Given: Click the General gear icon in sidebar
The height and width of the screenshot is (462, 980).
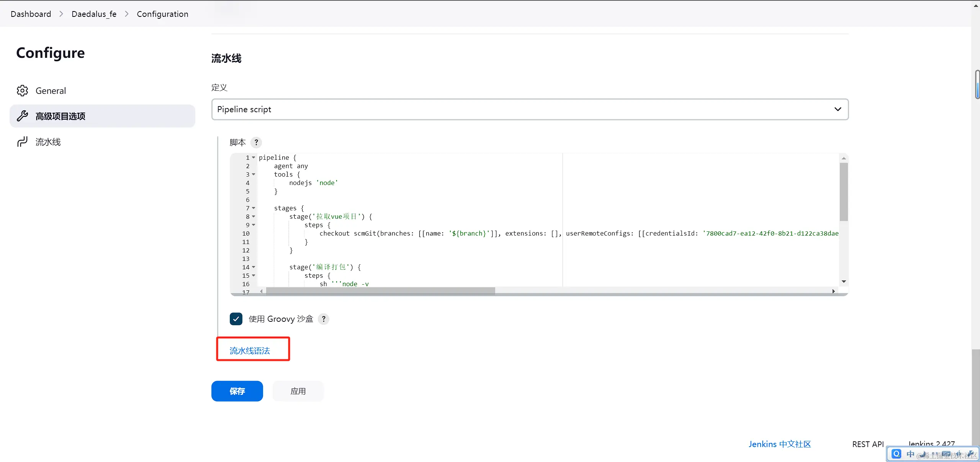Looking at the screenshot, I should 22,91.
